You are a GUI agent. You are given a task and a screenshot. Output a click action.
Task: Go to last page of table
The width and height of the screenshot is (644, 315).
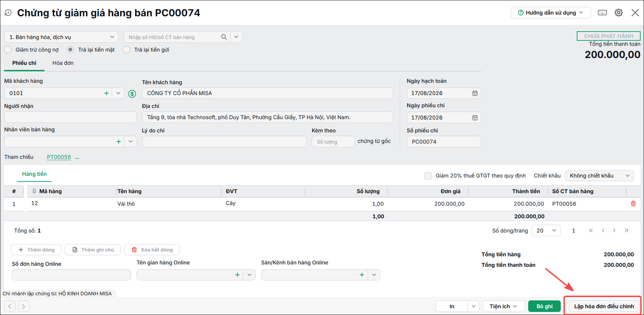(626, 230)
